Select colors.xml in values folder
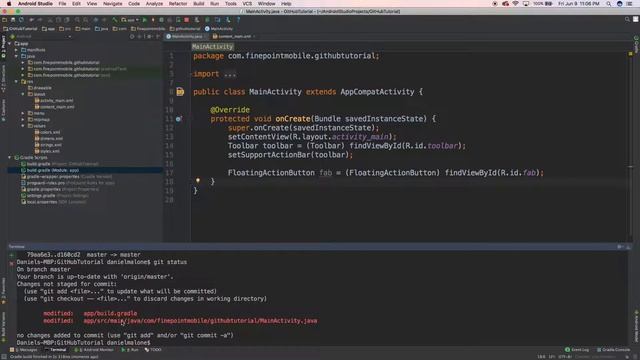The image size is (640, 360). [x=47, y=132]
